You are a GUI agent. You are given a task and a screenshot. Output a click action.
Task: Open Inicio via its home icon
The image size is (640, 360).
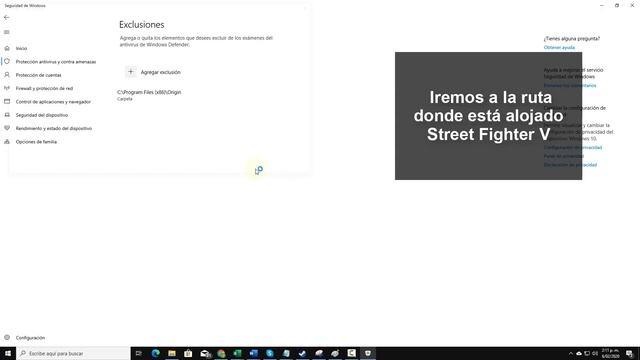tap(7, 48)
